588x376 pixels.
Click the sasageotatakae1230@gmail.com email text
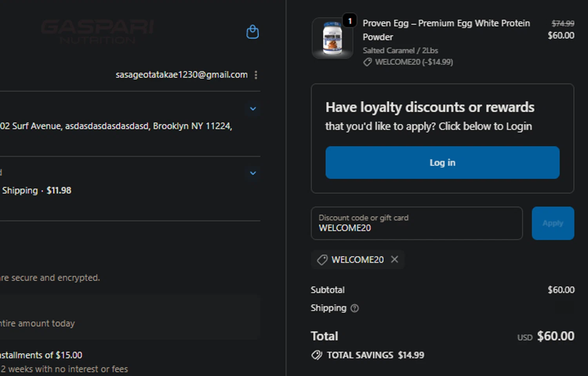coord(181,74)
